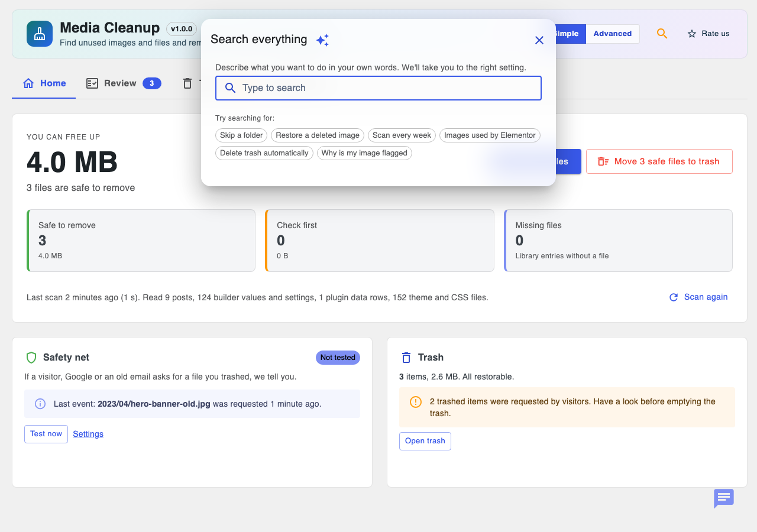Image resolution: width=757 pixels, height=532 pixels.
Task: Click the Open trash button
Action: pos(425,441)
